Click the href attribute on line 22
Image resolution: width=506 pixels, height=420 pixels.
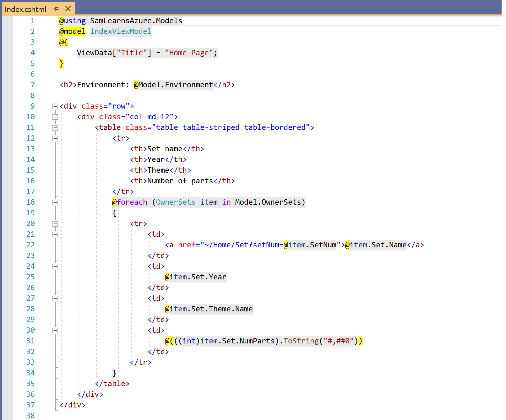[187, 245]
